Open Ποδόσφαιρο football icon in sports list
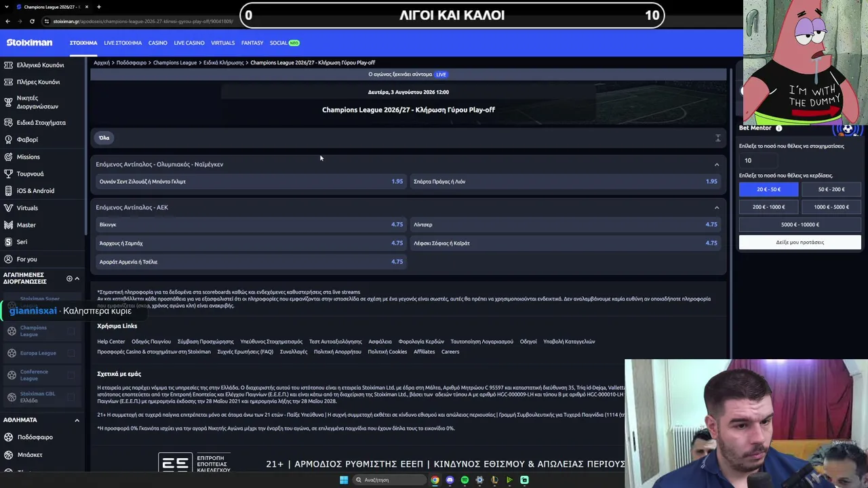Viewport: 868px width, 488px height. 9,437
